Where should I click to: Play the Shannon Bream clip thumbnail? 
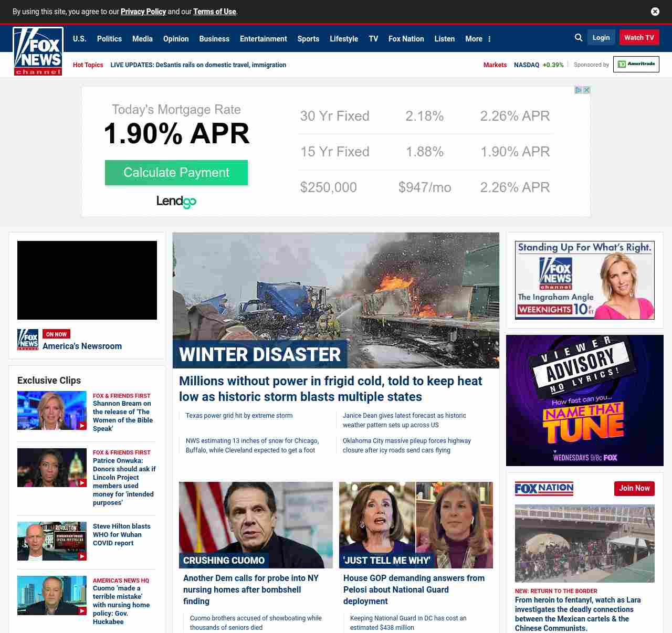pyautogui.click(x=52, y=410)
